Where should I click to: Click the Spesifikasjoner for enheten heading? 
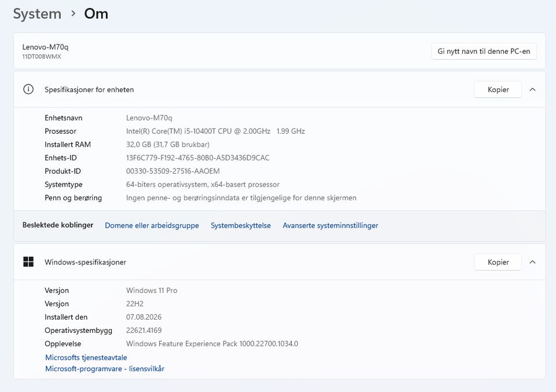[89, 90]
